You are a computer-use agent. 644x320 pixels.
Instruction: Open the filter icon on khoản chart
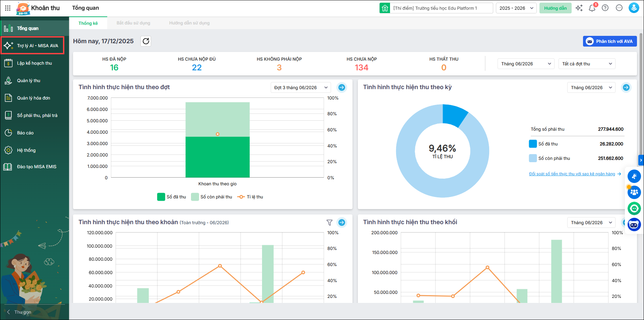(x=329, y=222)
